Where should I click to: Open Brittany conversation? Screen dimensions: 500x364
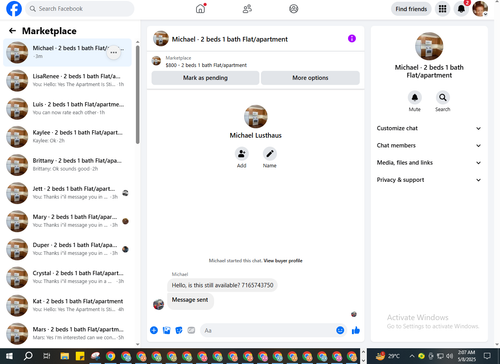[67, 165]
